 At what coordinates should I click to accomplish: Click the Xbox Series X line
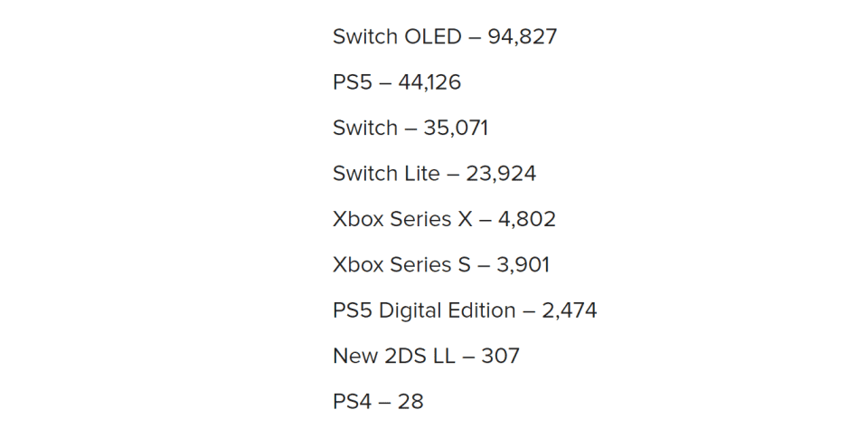(444, 219)
